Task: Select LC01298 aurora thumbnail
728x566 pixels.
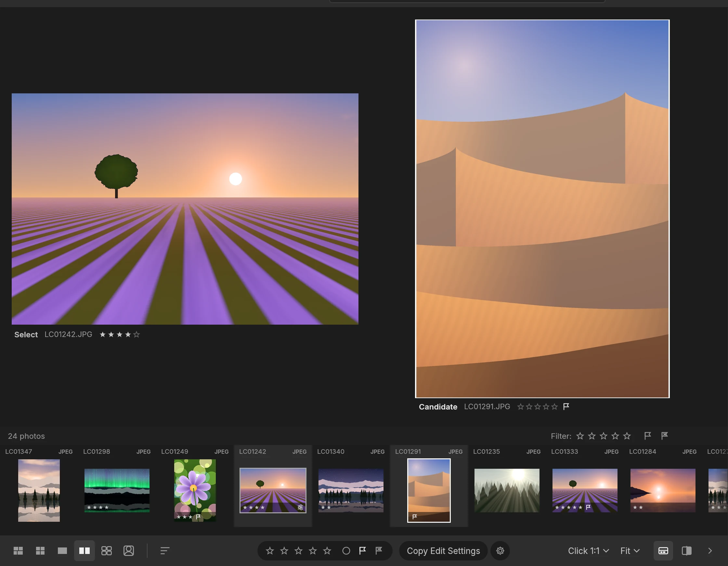Action: [x=117, y=491]
